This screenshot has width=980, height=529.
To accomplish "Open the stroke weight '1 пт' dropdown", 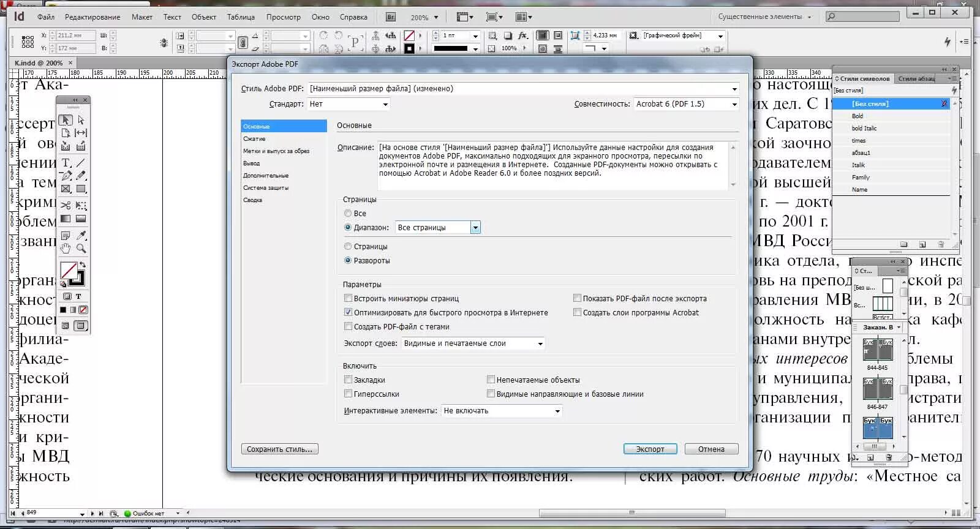I will [475, 36].
